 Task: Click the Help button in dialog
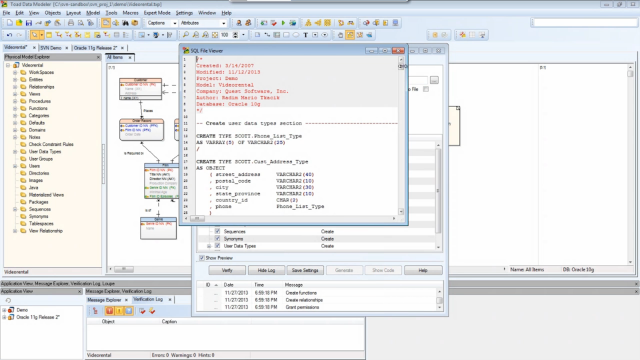coord(423,270)
